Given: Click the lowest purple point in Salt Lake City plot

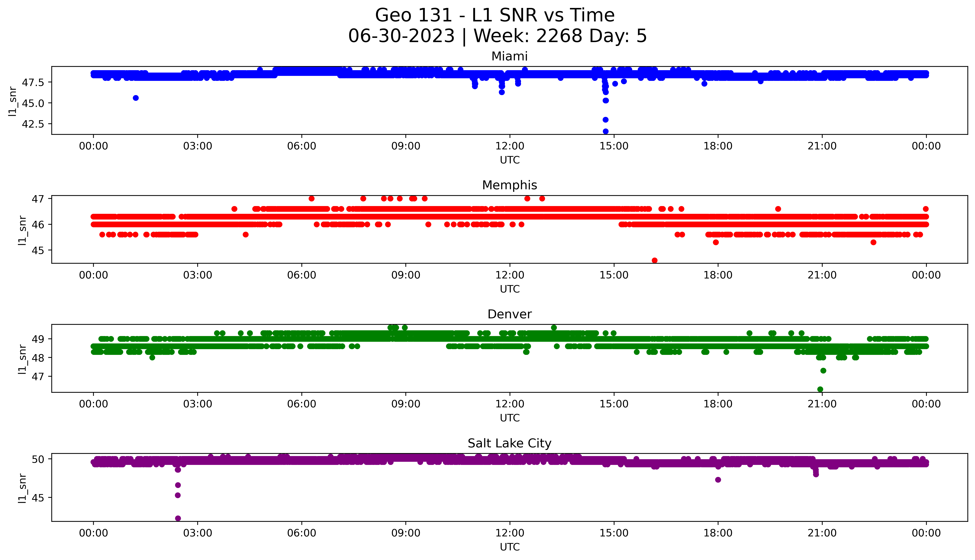Looking at the screenshot, I should [178, 518].
